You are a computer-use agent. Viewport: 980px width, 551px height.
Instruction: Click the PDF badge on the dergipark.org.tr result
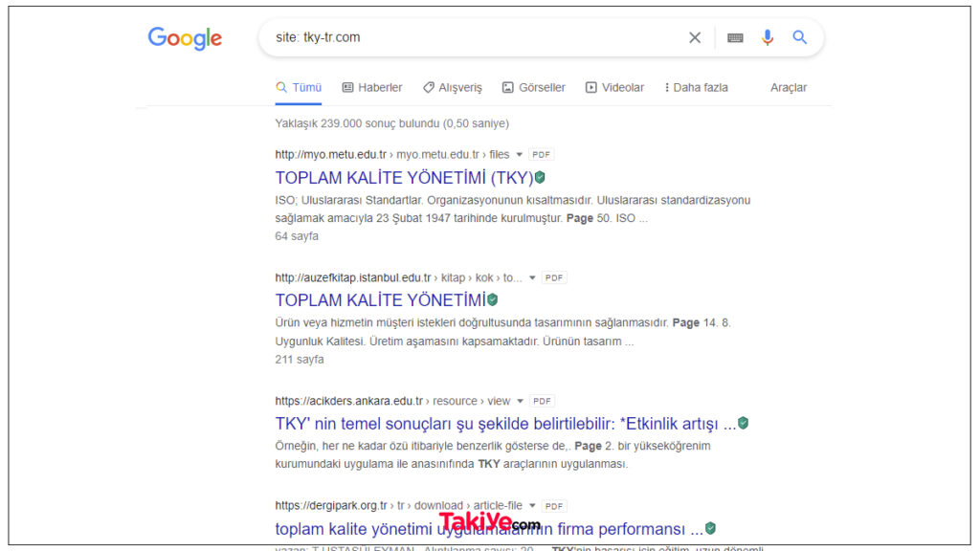554,506
